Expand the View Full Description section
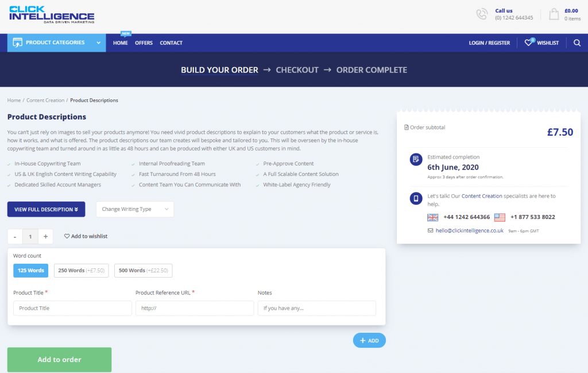 tap(46, 209)
